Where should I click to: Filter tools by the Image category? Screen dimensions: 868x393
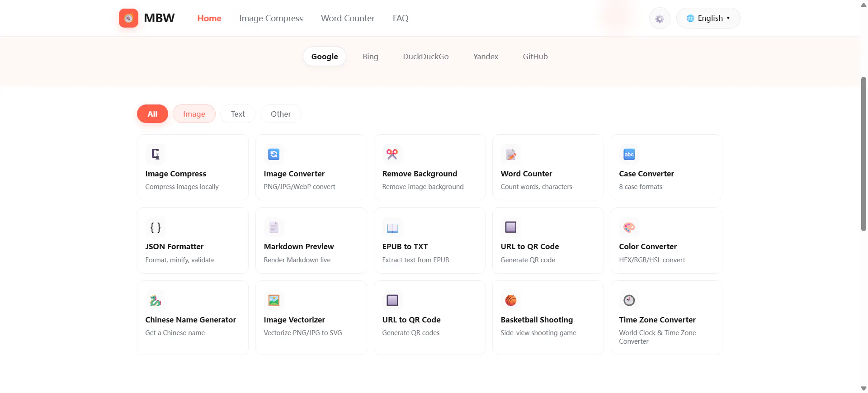194,114
